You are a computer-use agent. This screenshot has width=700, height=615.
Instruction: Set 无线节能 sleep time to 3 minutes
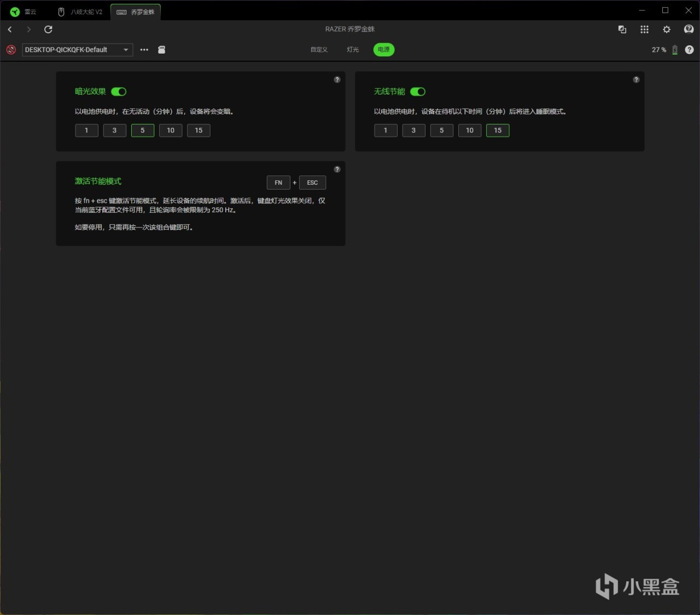(x=413, y=131)
